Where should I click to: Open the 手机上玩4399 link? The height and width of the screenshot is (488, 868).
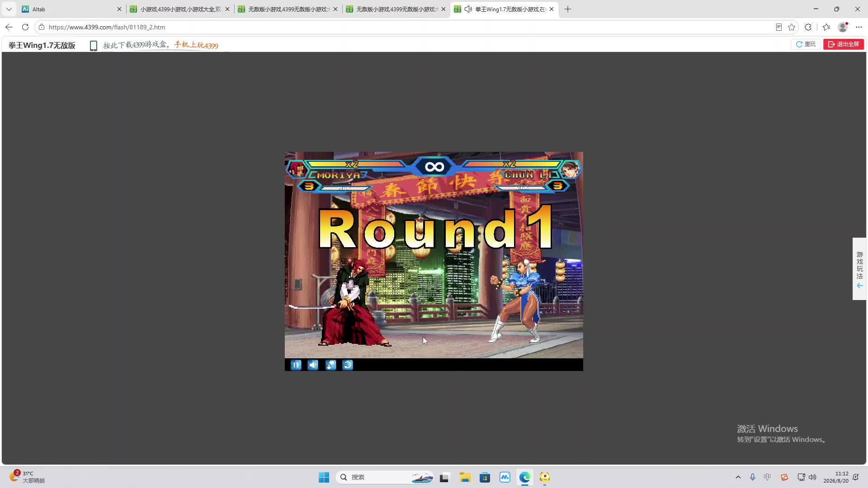point(196,45)
